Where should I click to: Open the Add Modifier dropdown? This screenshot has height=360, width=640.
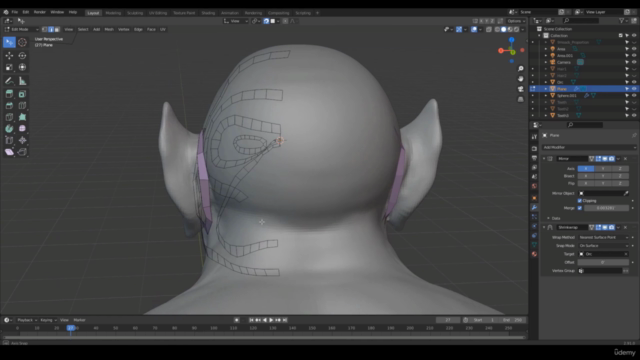point(589,147)
